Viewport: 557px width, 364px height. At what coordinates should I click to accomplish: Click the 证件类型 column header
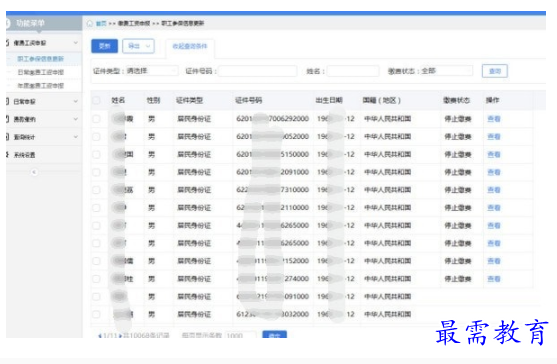(189, 100)
